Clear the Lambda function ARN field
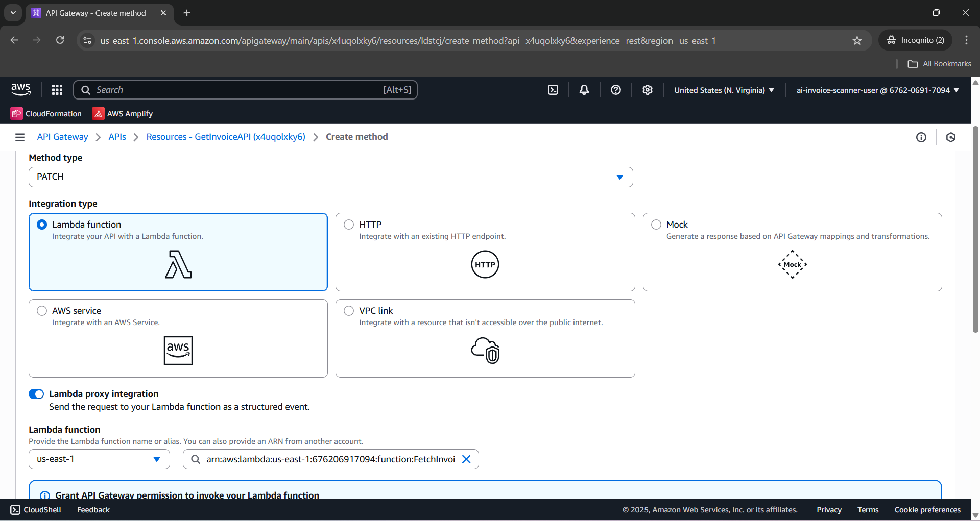The image size is (980, 521). tap(466, 459)
